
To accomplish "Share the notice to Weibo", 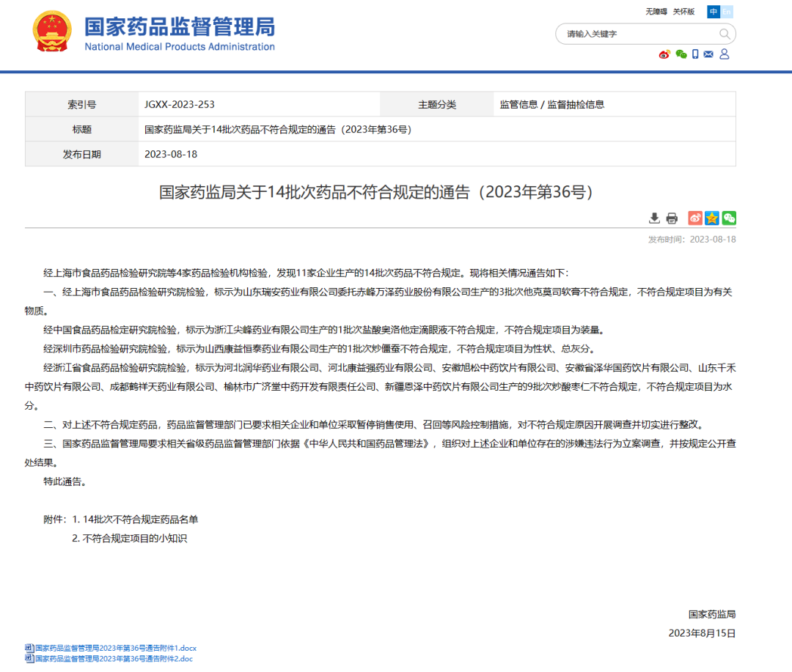I will click(695, 218).
